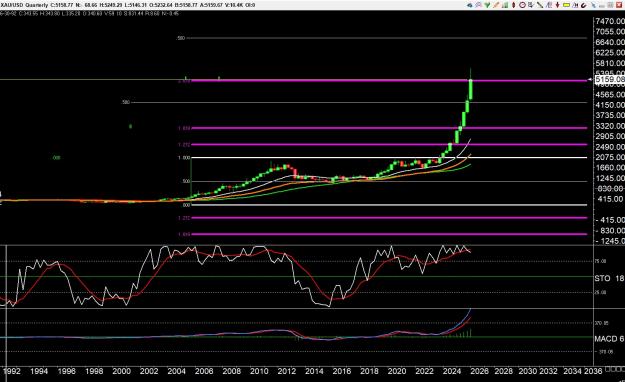Select the pencil drawing tool

click(x=496, y=5)
